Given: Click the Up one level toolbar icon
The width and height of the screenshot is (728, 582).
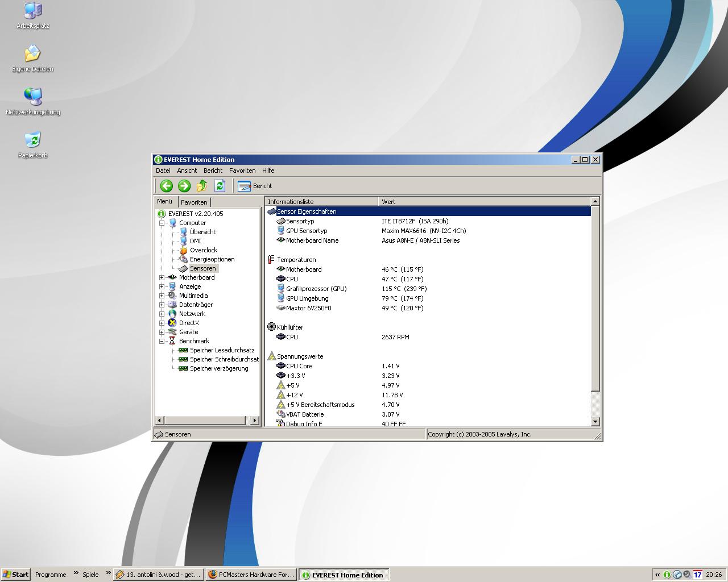Looking at the screenshot, I should (202, 186).
